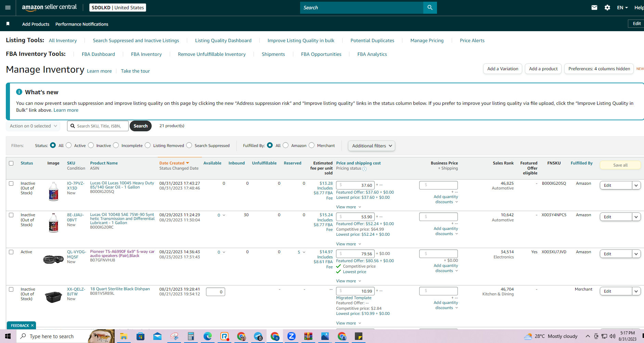Open Edit dropdown arrow for Pioneer speakers
The image size is (644, 343).
coord(636,254)
